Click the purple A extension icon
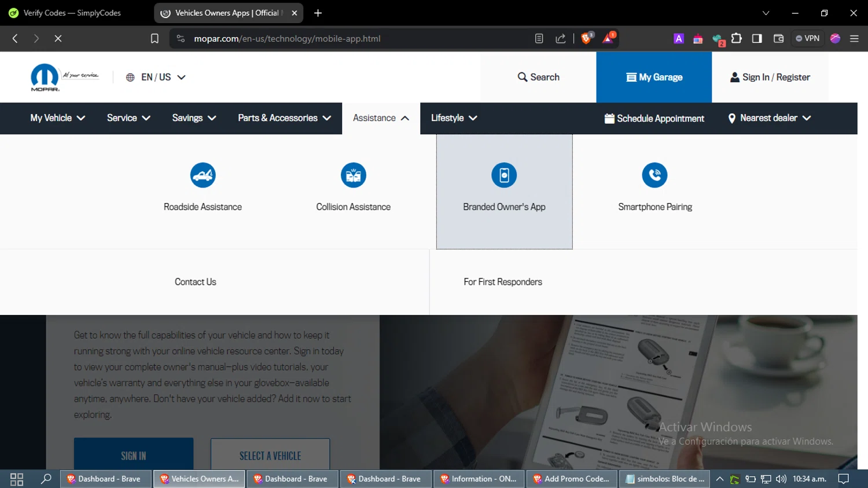 tap(679, 38)
